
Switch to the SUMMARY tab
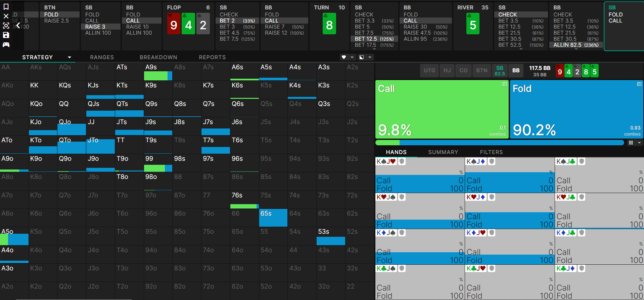pos(443,152)
